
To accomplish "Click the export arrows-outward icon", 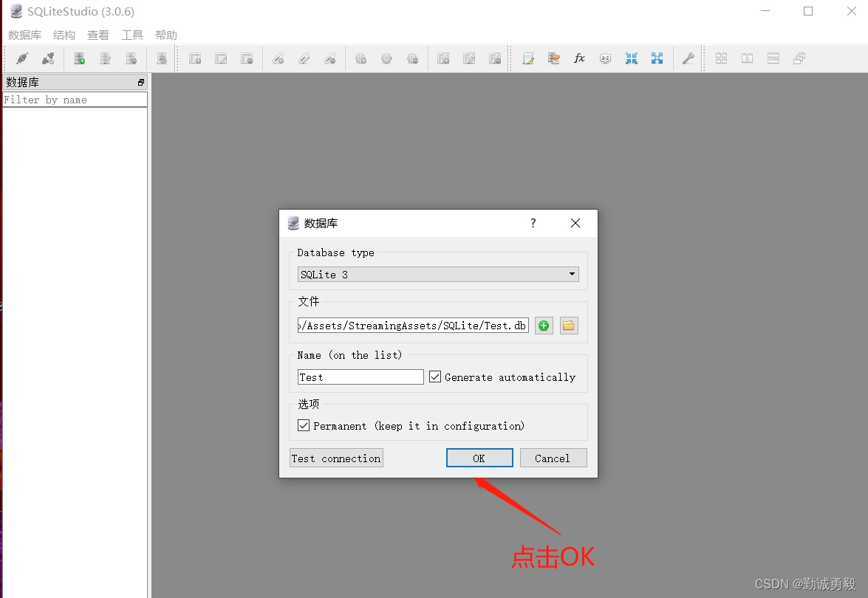I will click(657, 58).
